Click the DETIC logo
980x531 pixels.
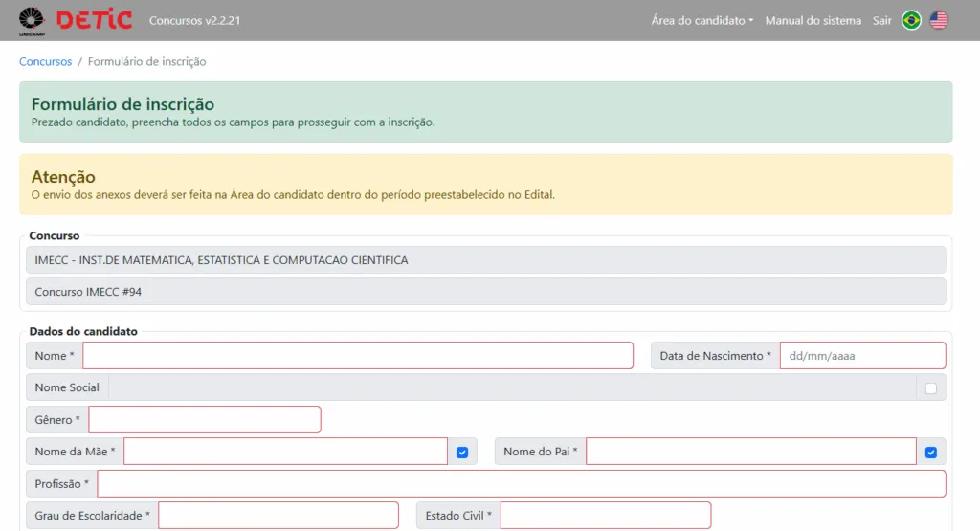[94, 20]
